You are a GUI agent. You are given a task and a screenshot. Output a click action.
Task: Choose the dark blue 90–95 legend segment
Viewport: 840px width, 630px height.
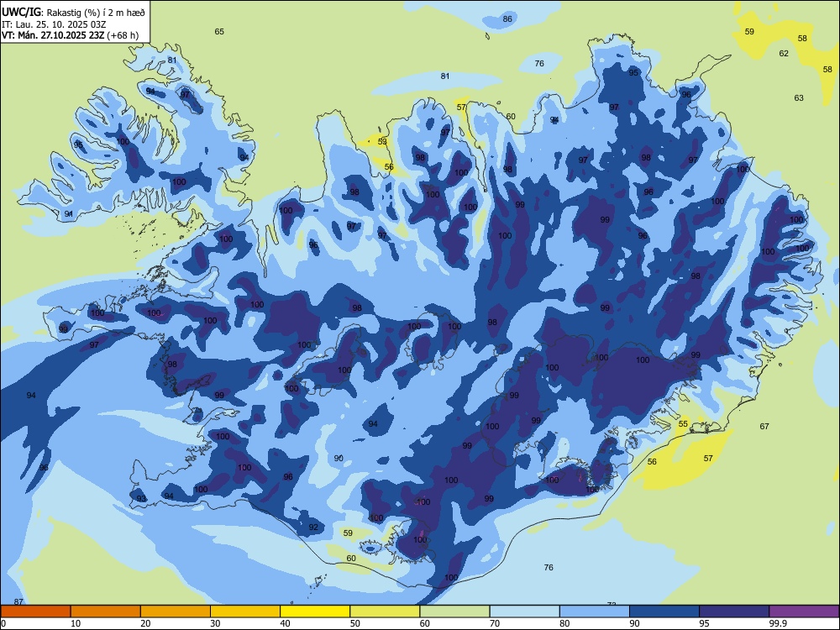point(664,612)
